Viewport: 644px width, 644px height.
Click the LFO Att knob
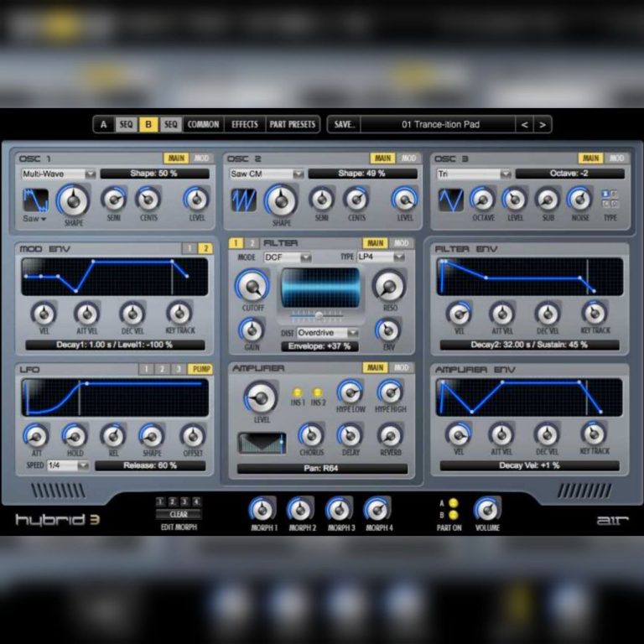point(36,436)
